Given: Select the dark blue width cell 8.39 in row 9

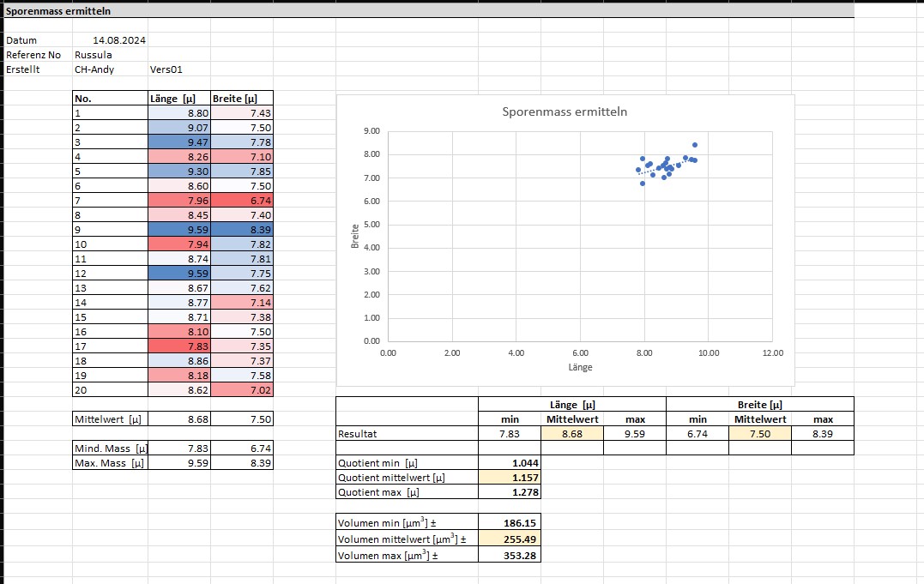Looking at the screenshot, I should pyautogui.click(x=242, y=230).
